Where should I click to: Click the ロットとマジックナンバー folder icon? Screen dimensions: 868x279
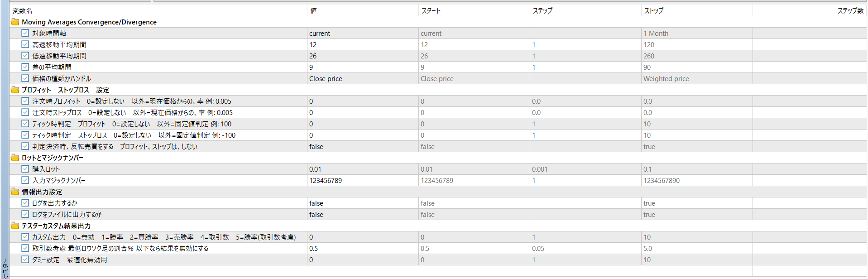point(15,158)
